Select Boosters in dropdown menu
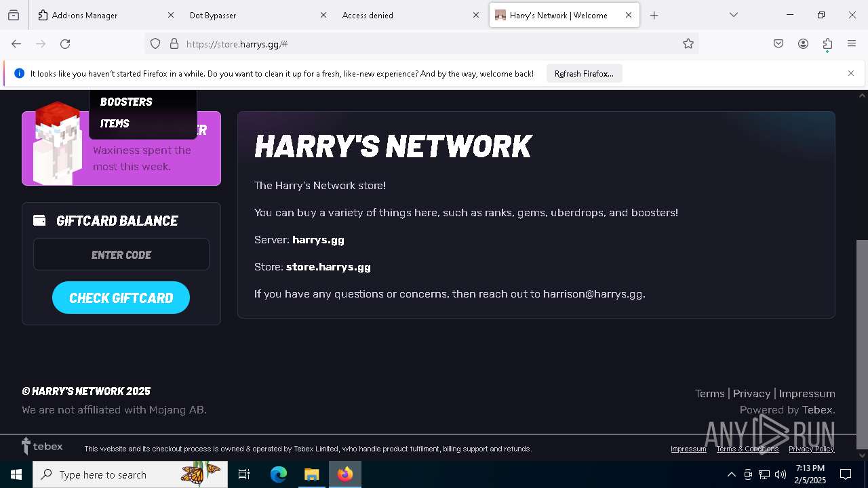This screenshot has height=488, width=868. (126, 102)
